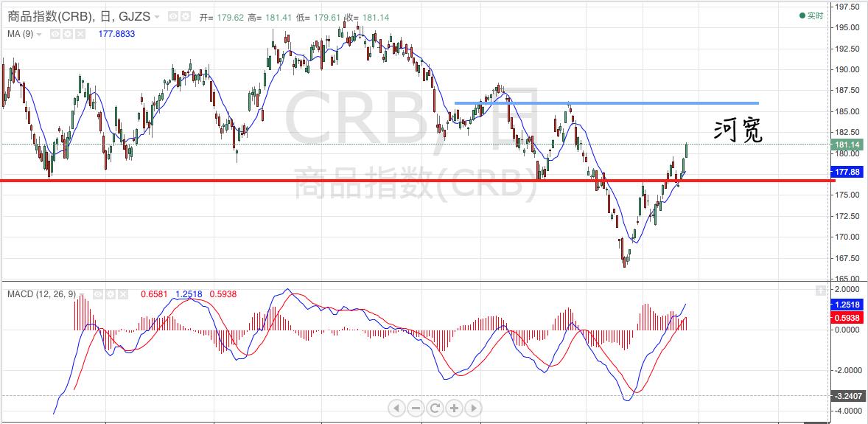Click the 实时 realtime status indicator

click(x=811, y=15)
